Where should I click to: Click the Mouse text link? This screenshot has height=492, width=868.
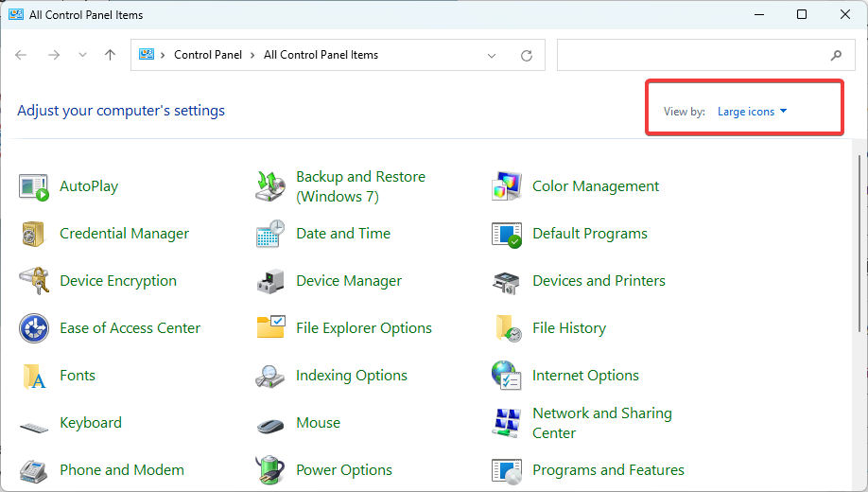(319, 423)
